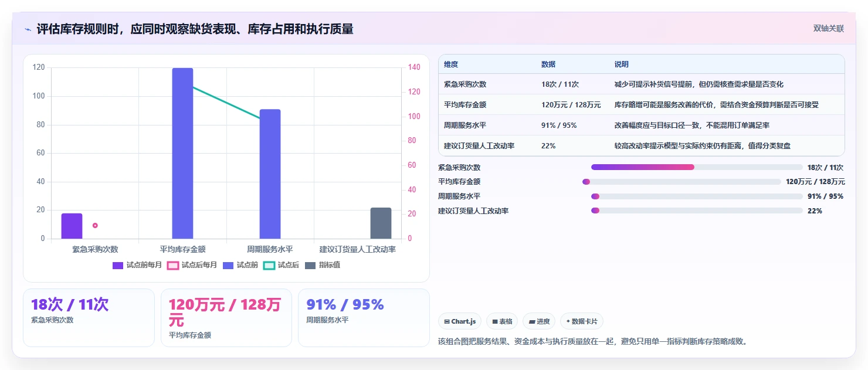Screen dimensions: 868x370
Task: Click the 平均库存金额 progress bar
Action: tap(681, 182)
